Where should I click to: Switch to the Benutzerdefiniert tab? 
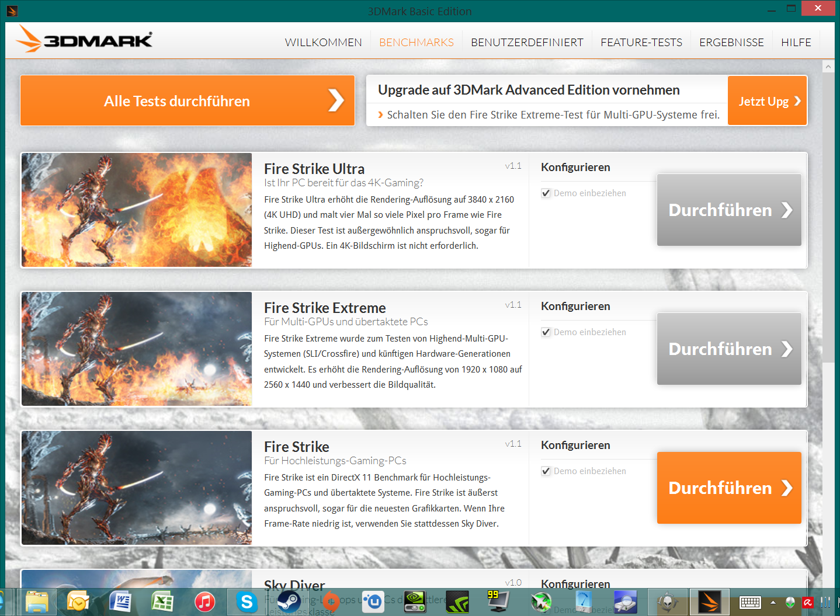click(x=527, y=43)
